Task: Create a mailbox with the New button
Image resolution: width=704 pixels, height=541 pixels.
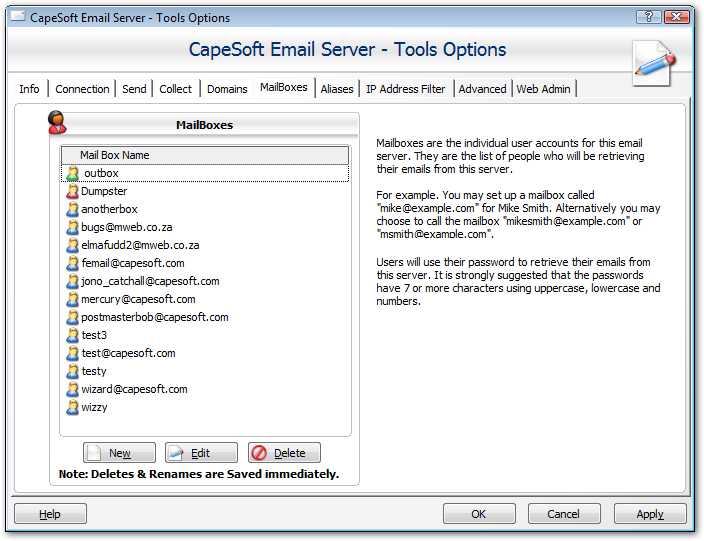Action: [120, 453]
